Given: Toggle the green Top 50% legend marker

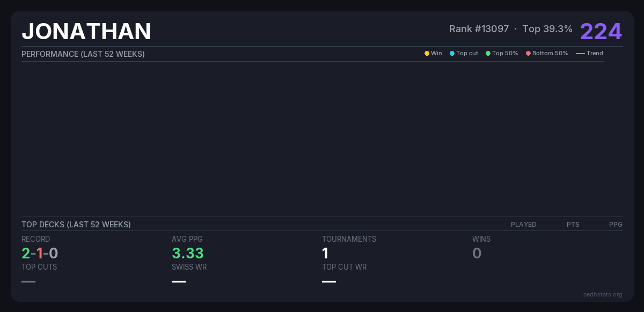Looking at the screenshot, I should [x=488, y=54].
